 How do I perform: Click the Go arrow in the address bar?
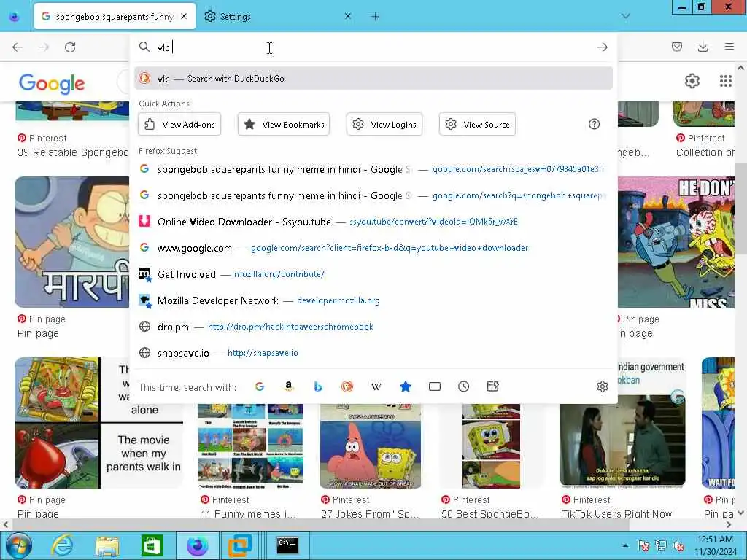(602, 47)
